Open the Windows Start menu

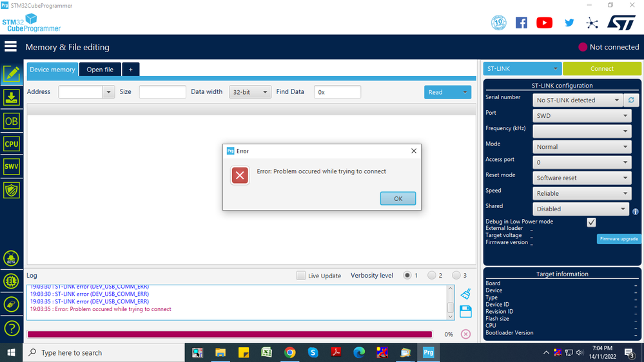(11, 352)
